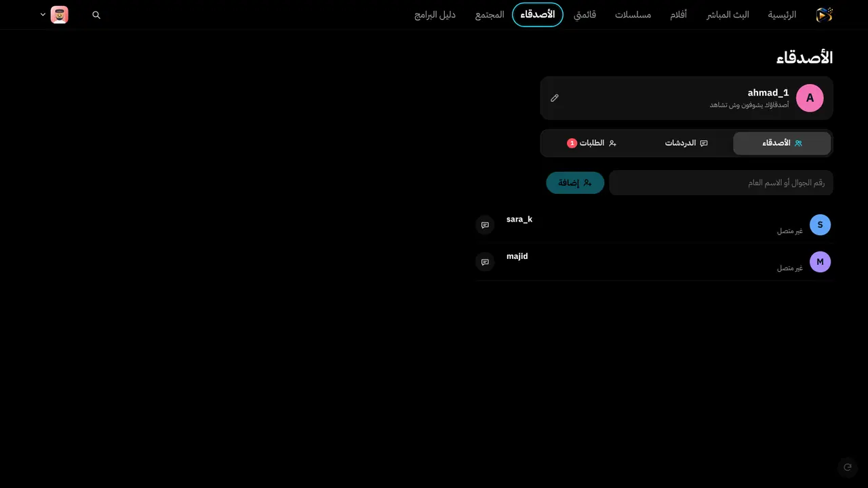Click غير متصل status under majid

[790, 268]
